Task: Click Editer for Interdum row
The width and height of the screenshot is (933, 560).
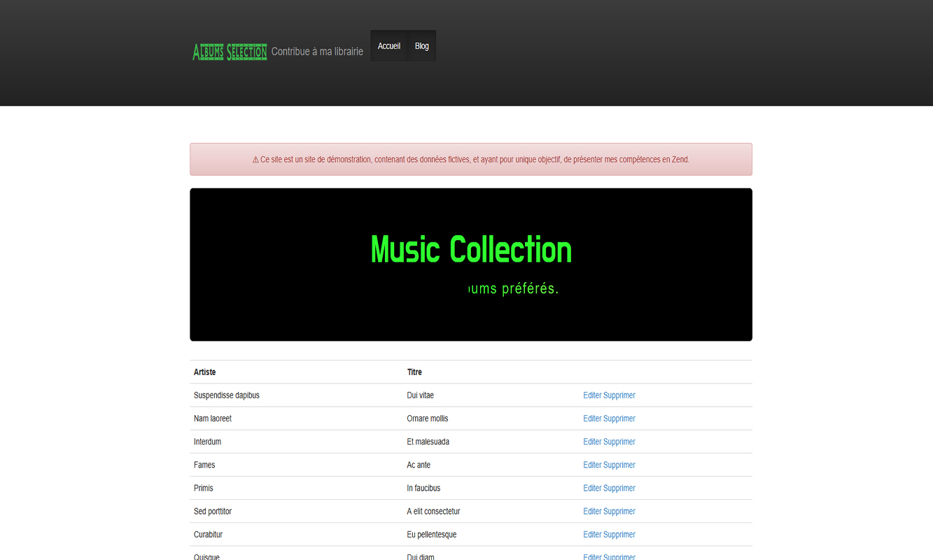Action: click(x=592, y=442)
